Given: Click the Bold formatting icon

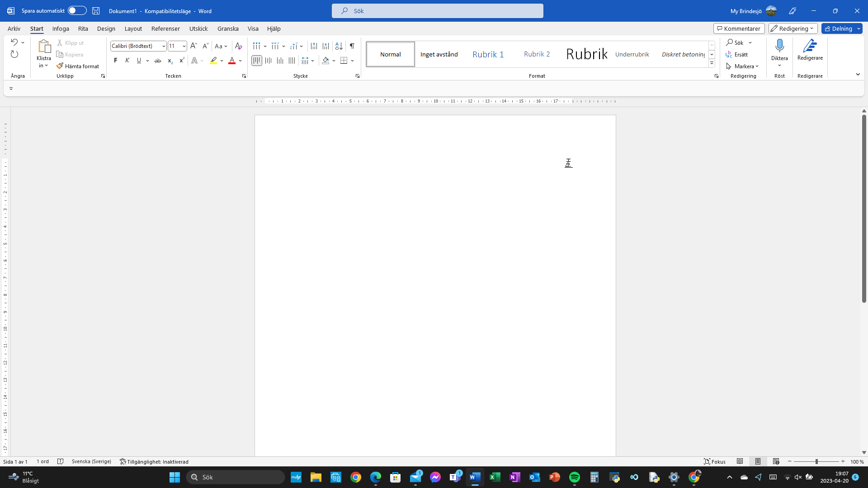Looking at the screenshot, I should tap(116, 60).
